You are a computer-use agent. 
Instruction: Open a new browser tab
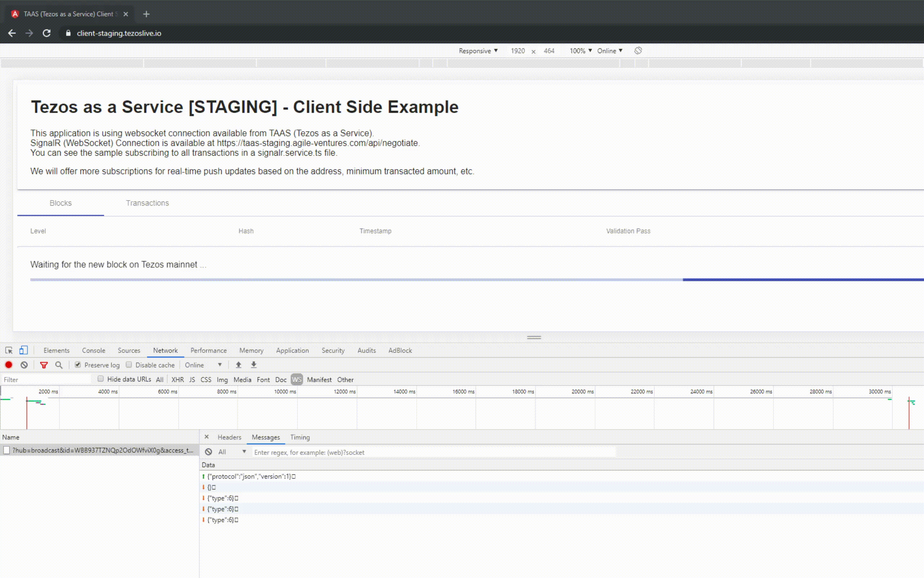pos(146,14)
